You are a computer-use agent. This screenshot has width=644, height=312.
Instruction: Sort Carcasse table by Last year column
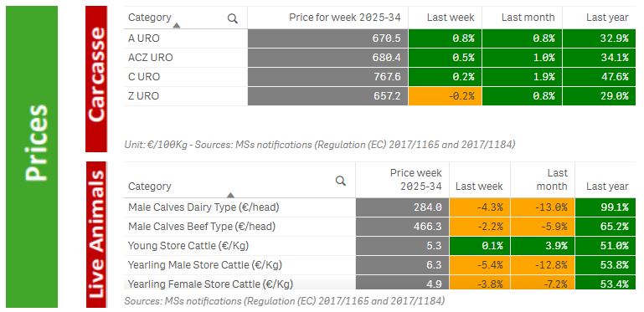(607, 18)
